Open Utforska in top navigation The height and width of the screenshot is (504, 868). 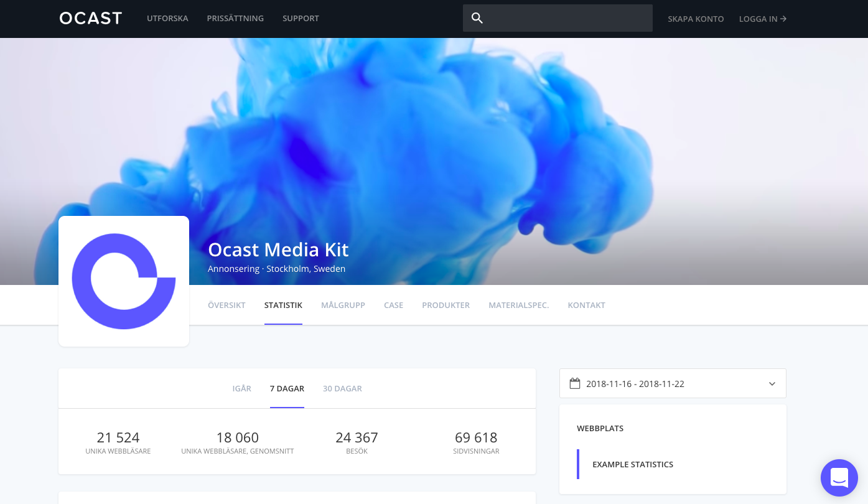coord(167,19)
